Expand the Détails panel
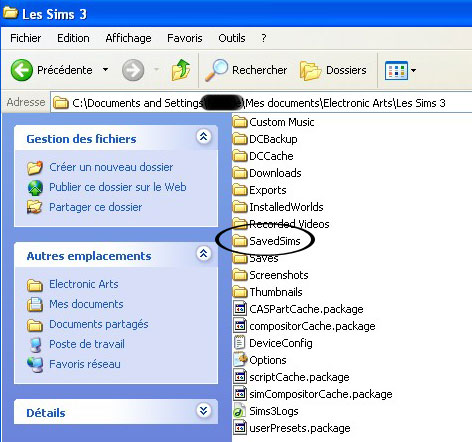472x442 pixels. pos(204,411)
